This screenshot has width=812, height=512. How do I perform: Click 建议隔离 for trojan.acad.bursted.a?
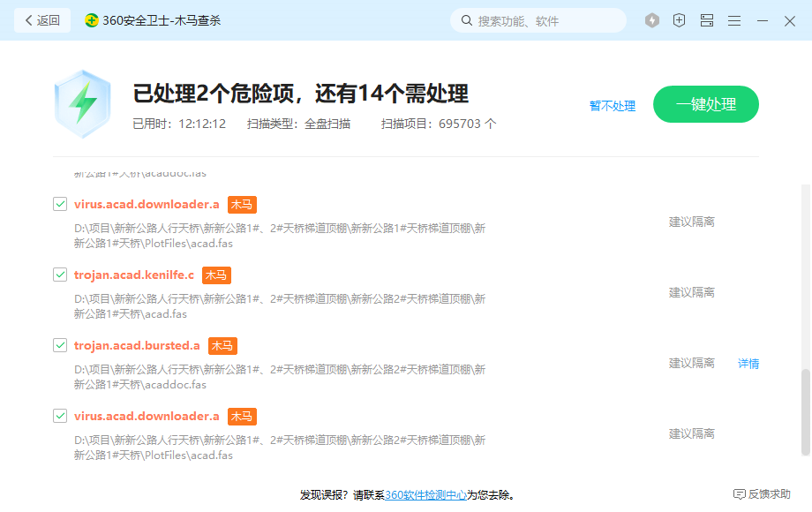coord(691,364)
